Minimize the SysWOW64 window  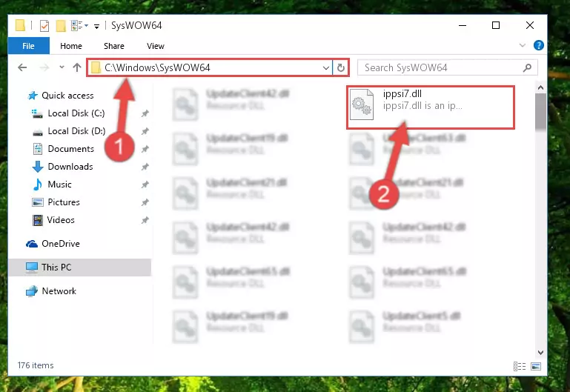point(463,25)
